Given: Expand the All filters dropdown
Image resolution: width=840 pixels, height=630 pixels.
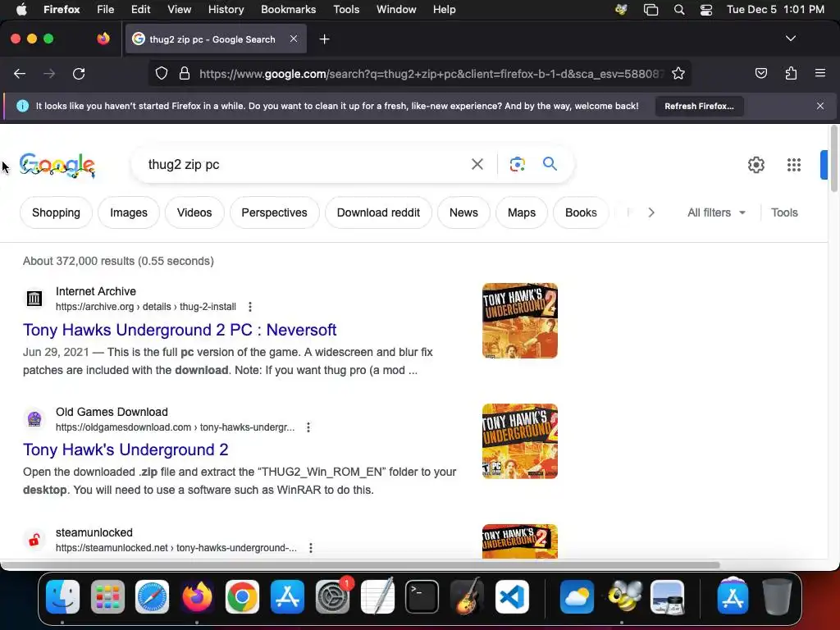Looking at the screenshot, I should (x=716, y=212).
